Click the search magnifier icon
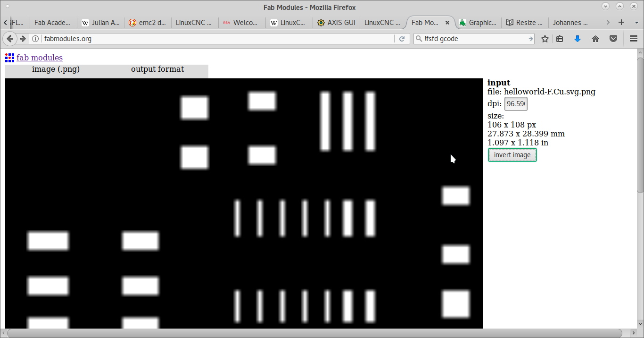The width and height of the screenshot is (644, 338). [419, 39]
